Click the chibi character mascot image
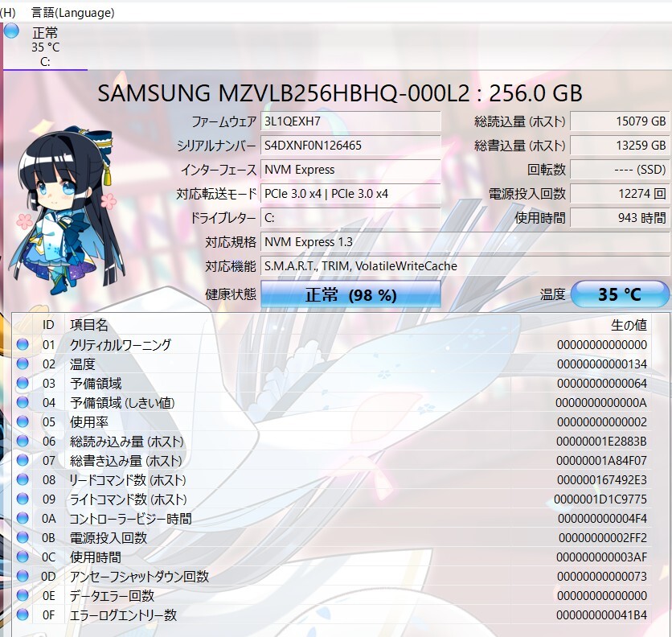Image resolution: width=672 pixels, height=637 pixels. (68, 210)
